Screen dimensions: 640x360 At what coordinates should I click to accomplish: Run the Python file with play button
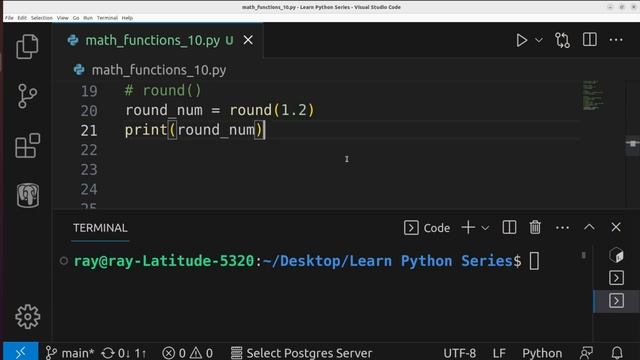(x=521, y=40)
